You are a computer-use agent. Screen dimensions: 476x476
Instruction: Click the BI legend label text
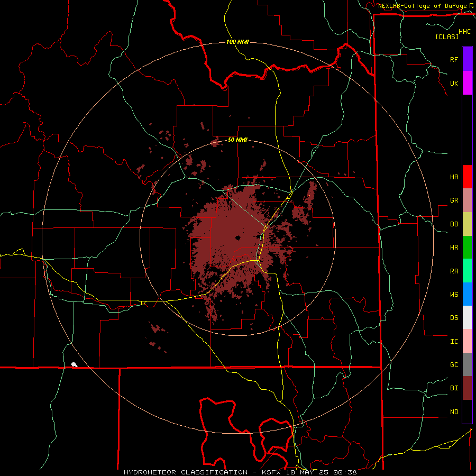pyautogui.click(x=454, y=388)
